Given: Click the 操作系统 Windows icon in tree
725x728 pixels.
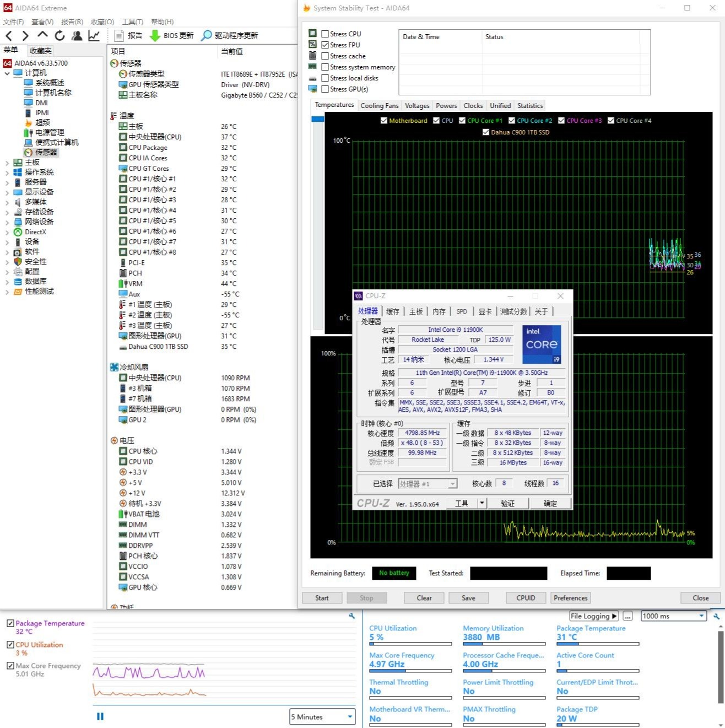Looking at the screenshot, I should [x=18, y=172].
